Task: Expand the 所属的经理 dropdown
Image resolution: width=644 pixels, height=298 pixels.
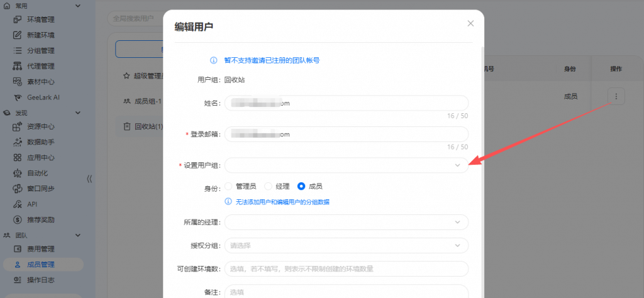Action: pos(346,222)
